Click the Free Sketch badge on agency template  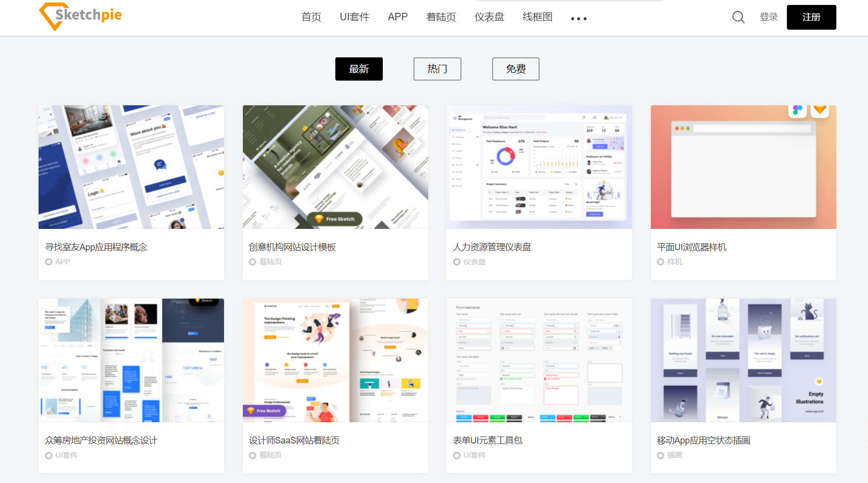point(335,219)
